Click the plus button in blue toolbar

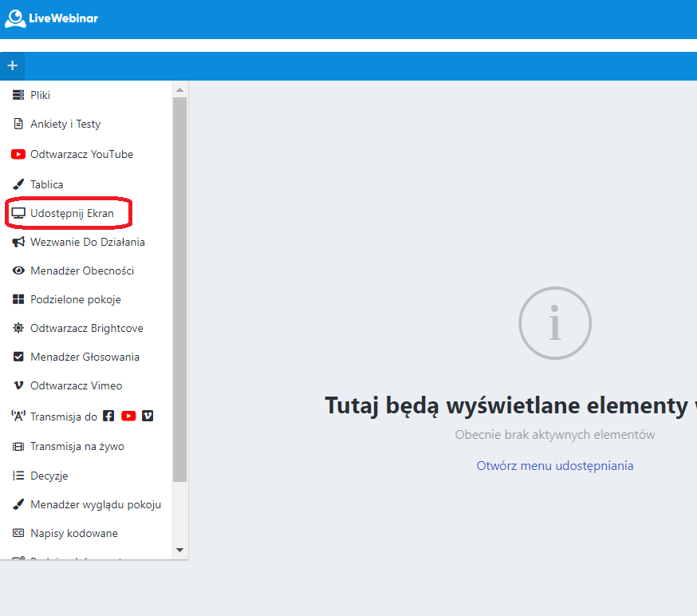[x=12, y=65]
